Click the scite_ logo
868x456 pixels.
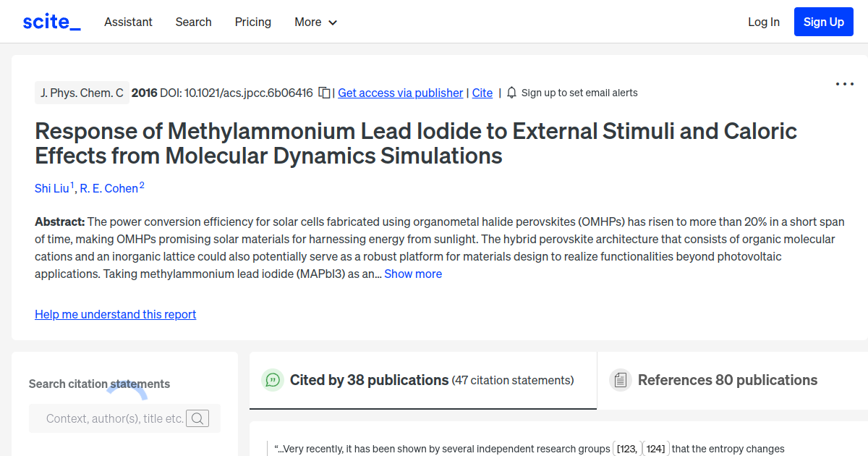51,21
